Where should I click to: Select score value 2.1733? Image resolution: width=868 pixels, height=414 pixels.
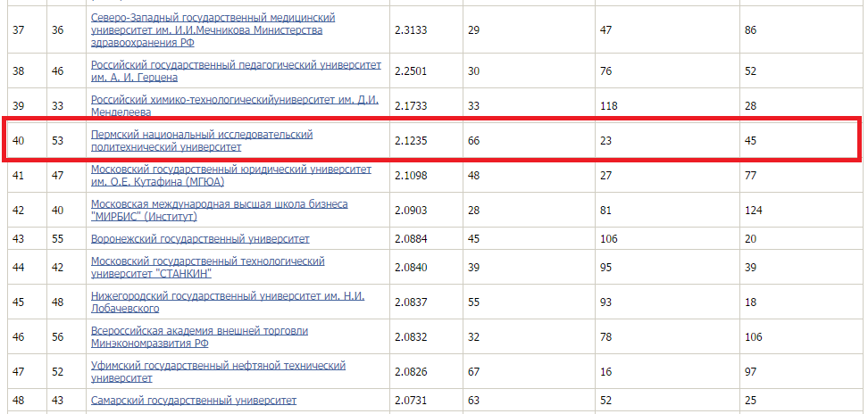pyautogui.click(x=411, y=106)
